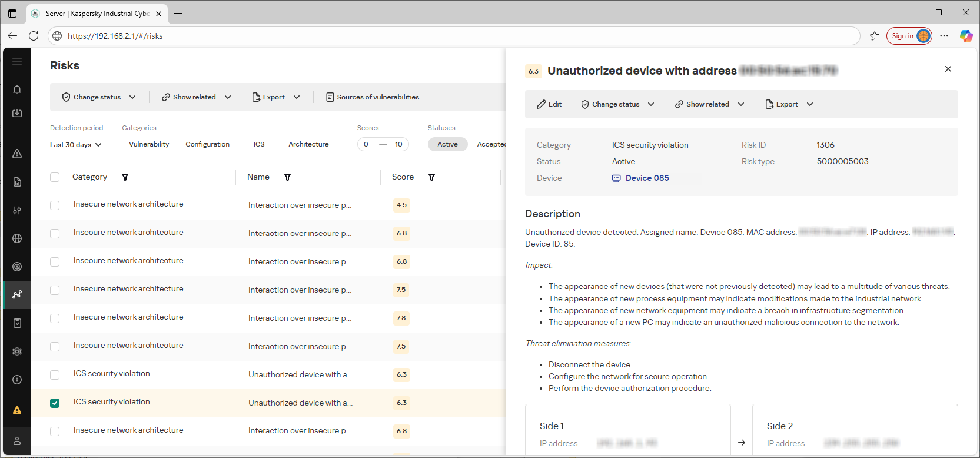Open the globe network icon in the sidebar
The height and width of the screenshot is (458, 980).
pos(17,238)
